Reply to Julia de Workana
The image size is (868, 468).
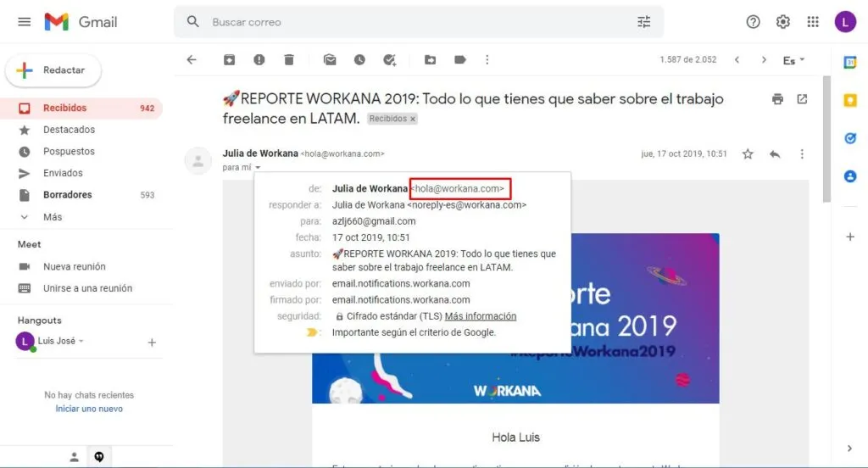click(x=775, y=154)
